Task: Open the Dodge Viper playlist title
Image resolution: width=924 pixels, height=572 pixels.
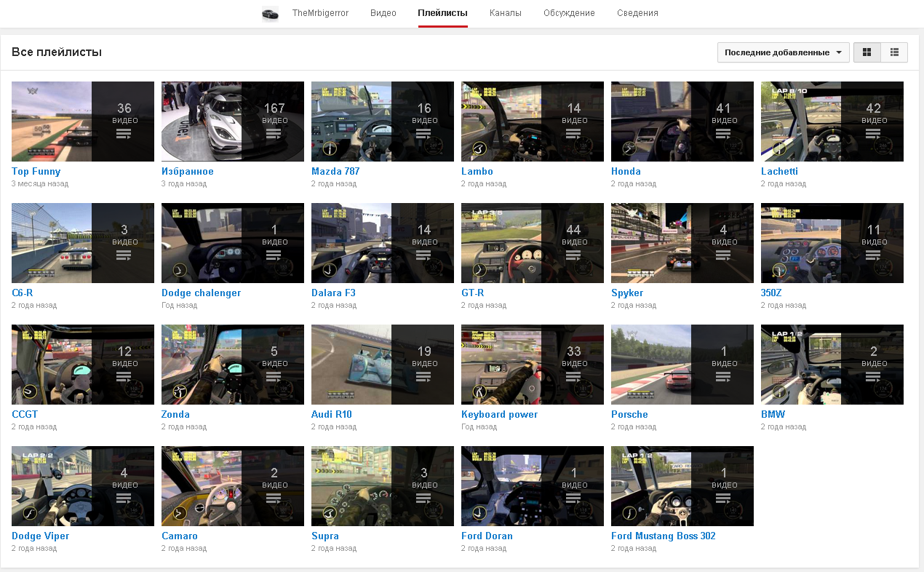Action: 41,536
